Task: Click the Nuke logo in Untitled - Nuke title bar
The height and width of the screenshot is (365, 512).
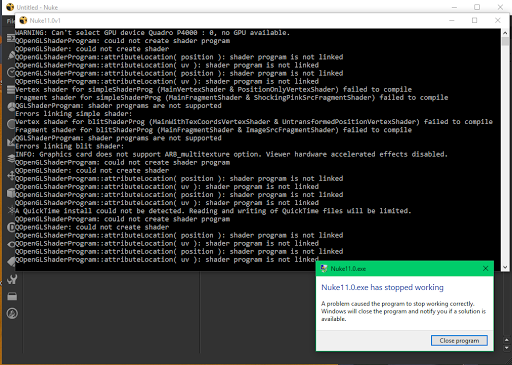Action: (x=10, y=7)
